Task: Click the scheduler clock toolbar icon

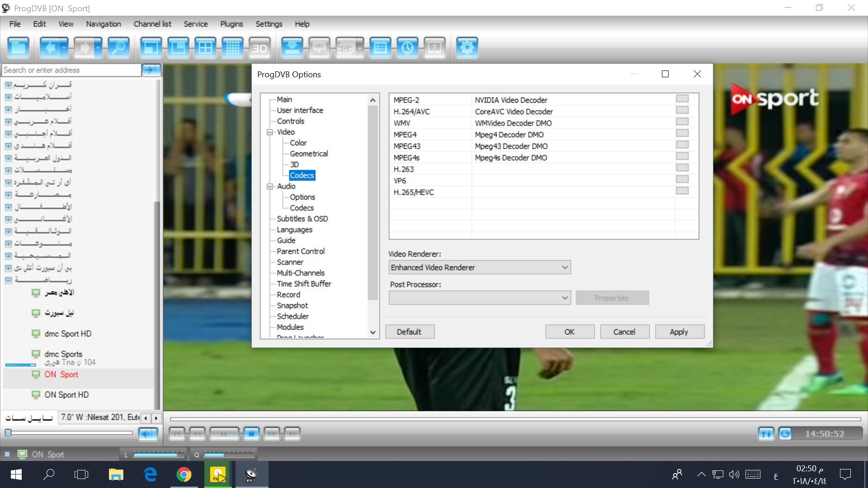Action: (407, 47)
